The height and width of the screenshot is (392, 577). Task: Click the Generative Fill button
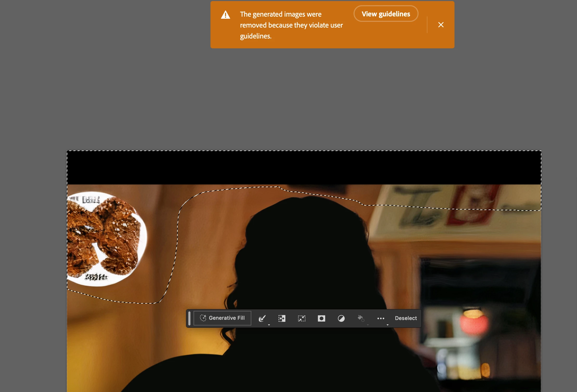[222, 318]
